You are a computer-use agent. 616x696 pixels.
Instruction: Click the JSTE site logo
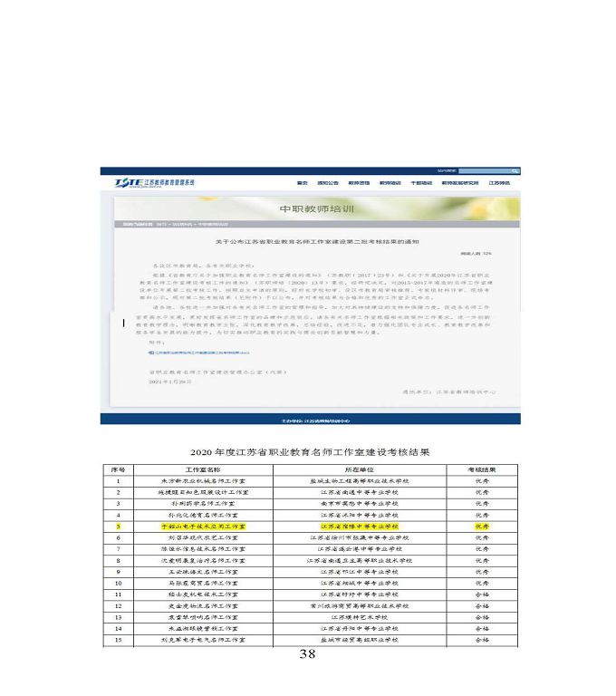point(154,183)
